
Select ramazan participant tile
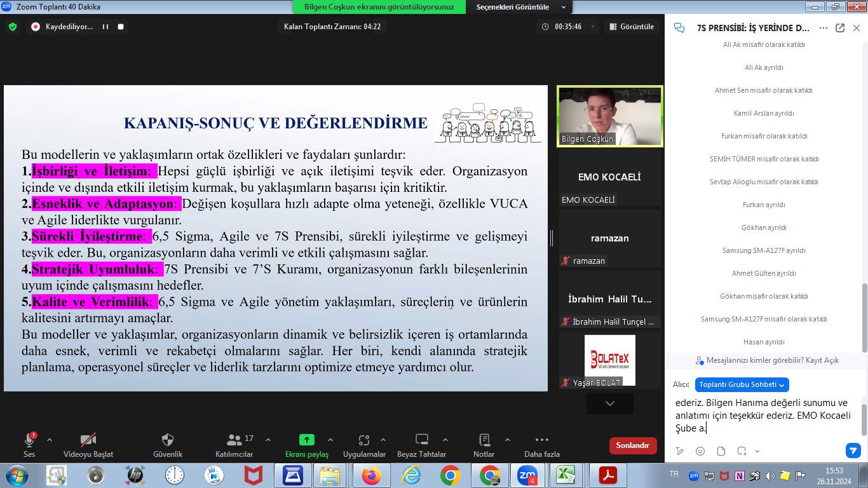coord(610,238)
